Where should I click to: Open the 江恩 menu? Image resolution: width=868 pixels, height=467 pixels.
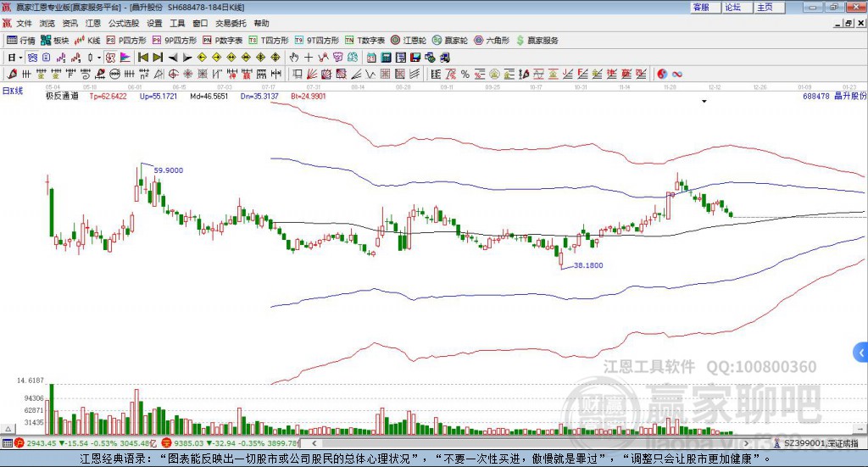click(x=93, y=23)
